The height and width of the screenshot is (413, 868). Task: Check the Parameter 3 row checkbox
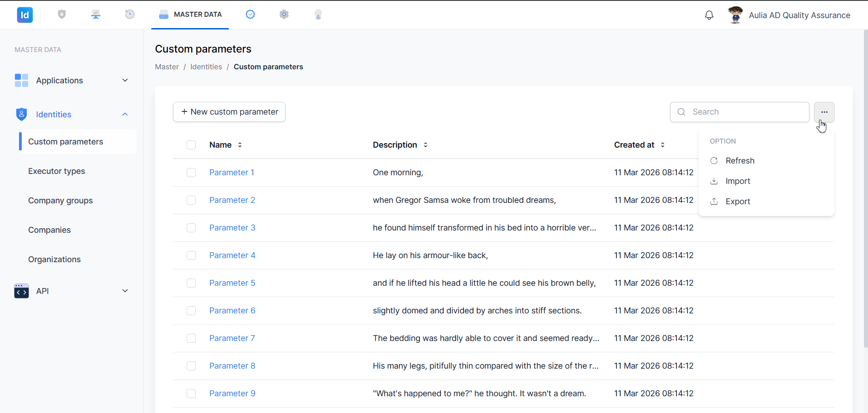click(x=191, y=228)
